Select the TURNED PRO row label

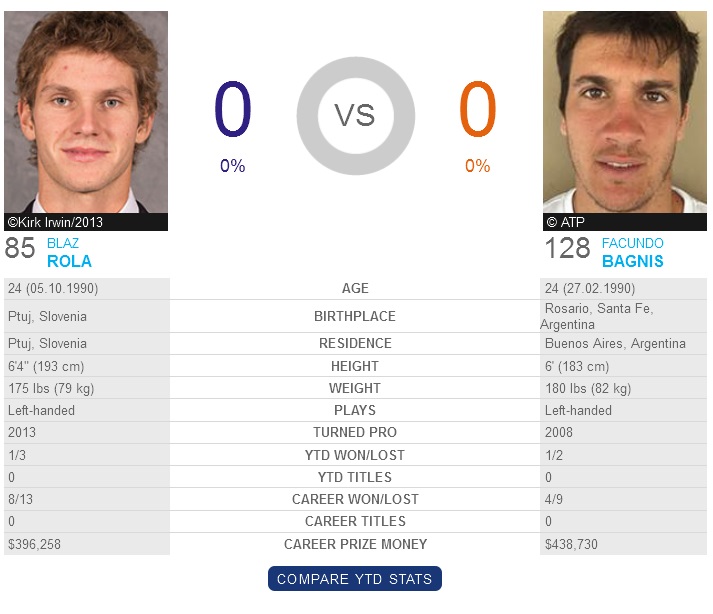355,432
